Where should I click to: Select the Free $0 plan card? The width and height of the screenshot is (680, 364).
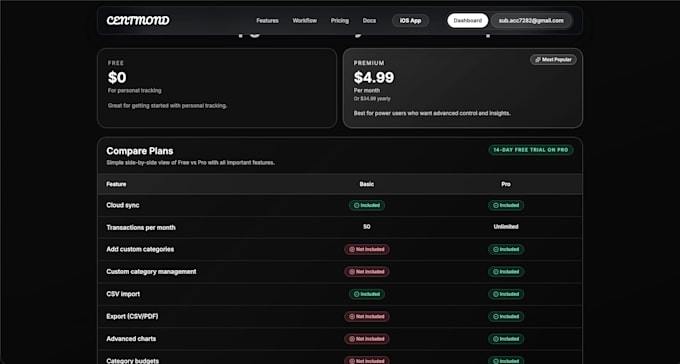(x=217, y=88)
